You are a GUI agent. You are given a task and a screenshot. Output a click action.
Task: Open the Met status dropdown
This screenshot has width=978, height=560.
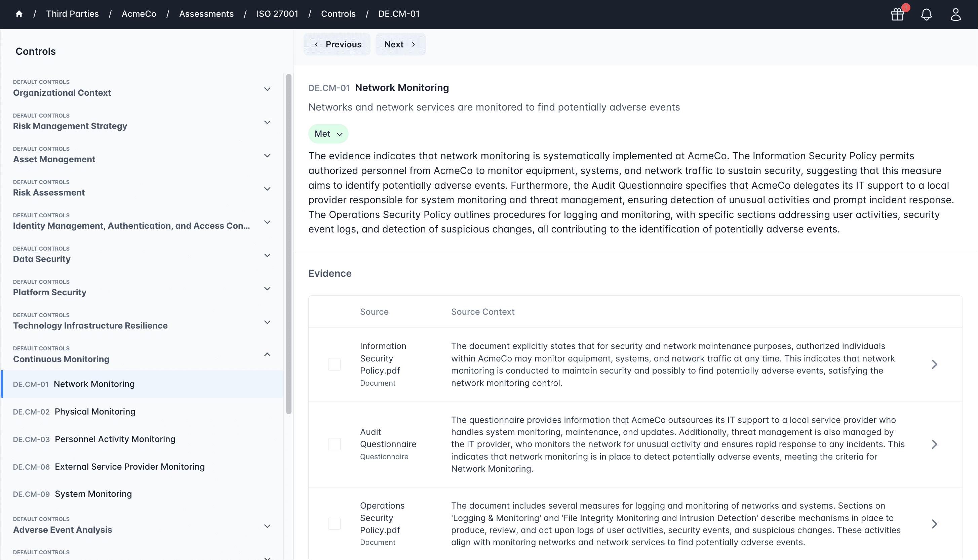[x=328, y=134]
